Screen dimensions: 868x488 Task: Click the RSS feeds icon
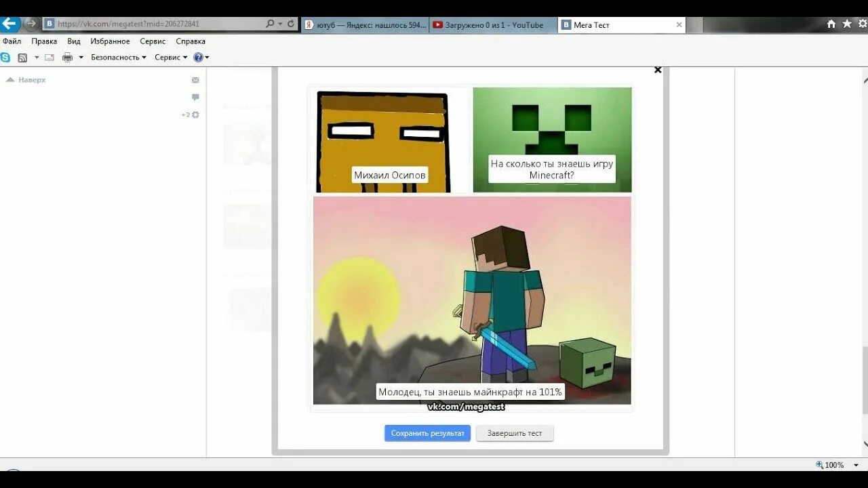pyautogui.click(x=22, y=58)
